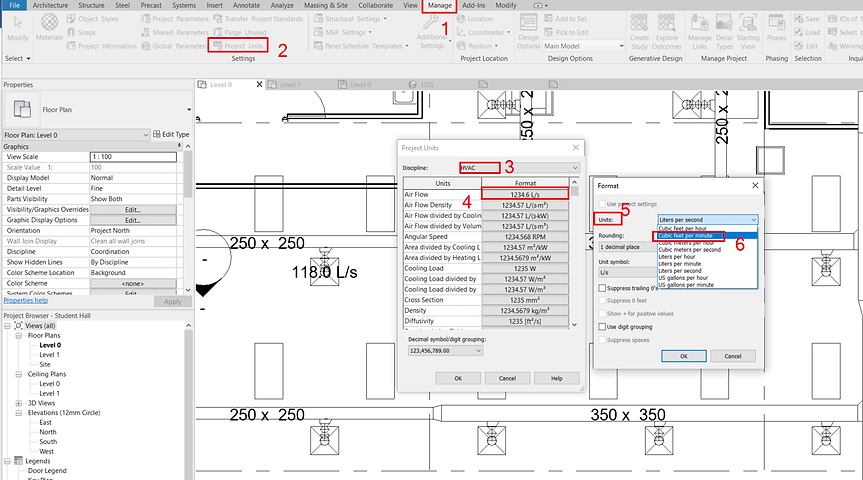
Task: Click the Cooling Load format button
Action: (525, 268)
